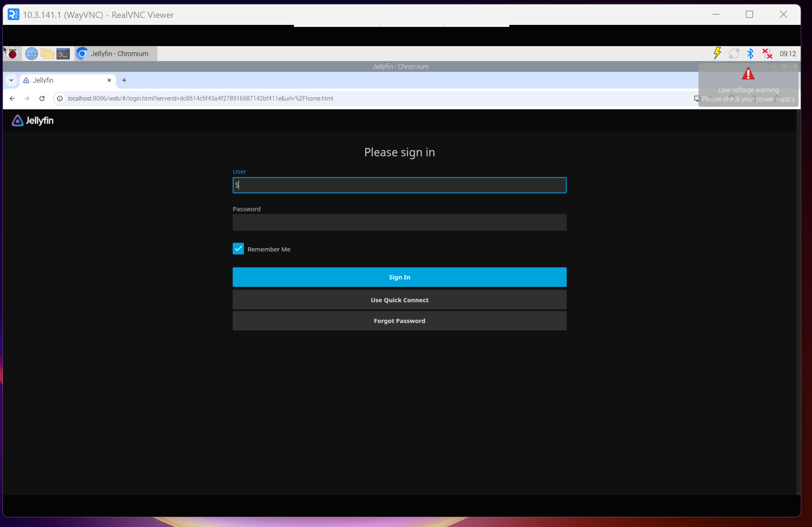Select the Jellyfin - Chromium taskbar entry

point(116,54)
